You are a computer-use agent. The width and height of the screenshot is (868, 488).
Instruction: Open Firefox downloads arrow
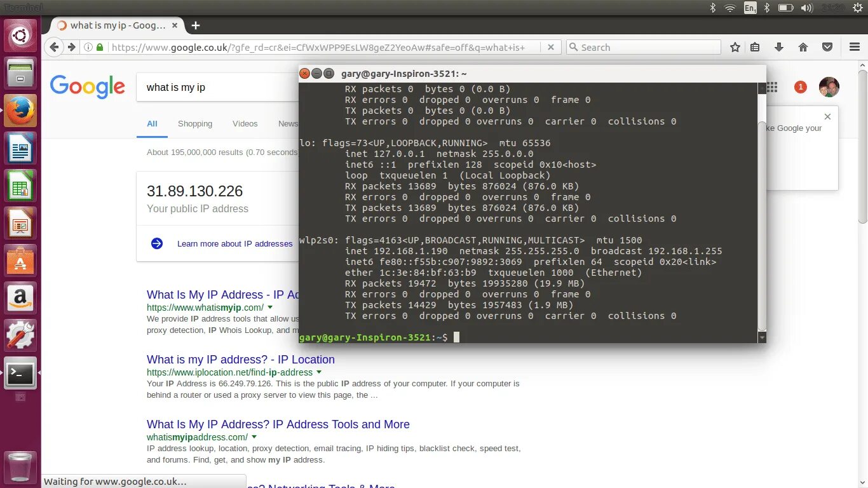[779, 47]
